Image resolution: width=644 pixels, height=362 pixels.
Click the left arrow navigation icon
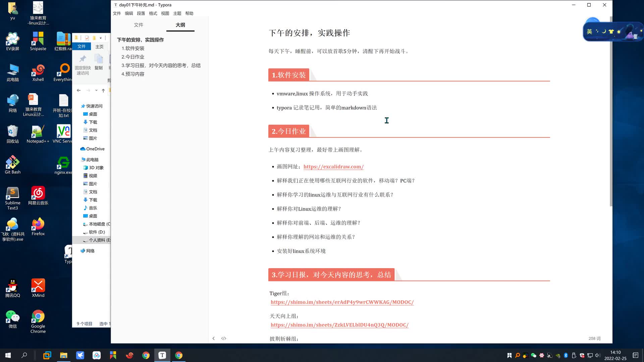click(x=79, y=90)
